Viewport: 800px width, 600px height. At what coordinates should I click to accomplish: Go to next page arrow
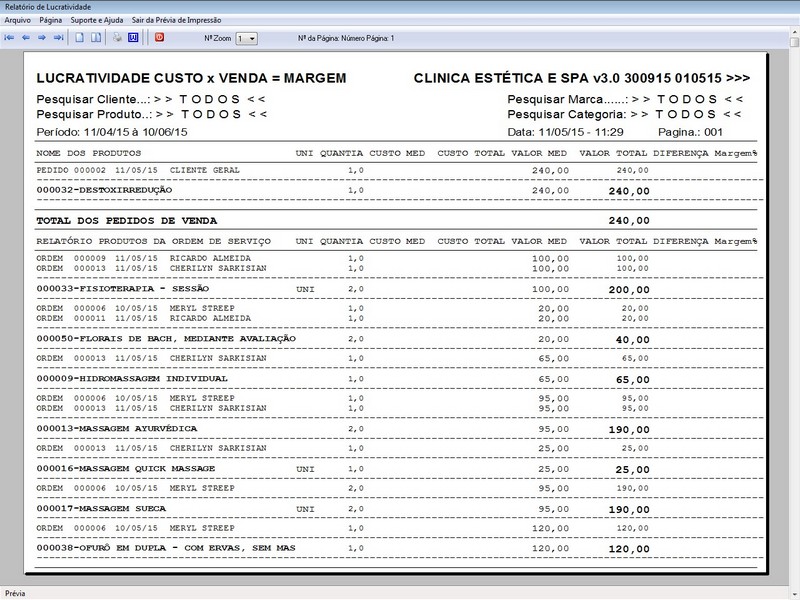click(42, 38)
